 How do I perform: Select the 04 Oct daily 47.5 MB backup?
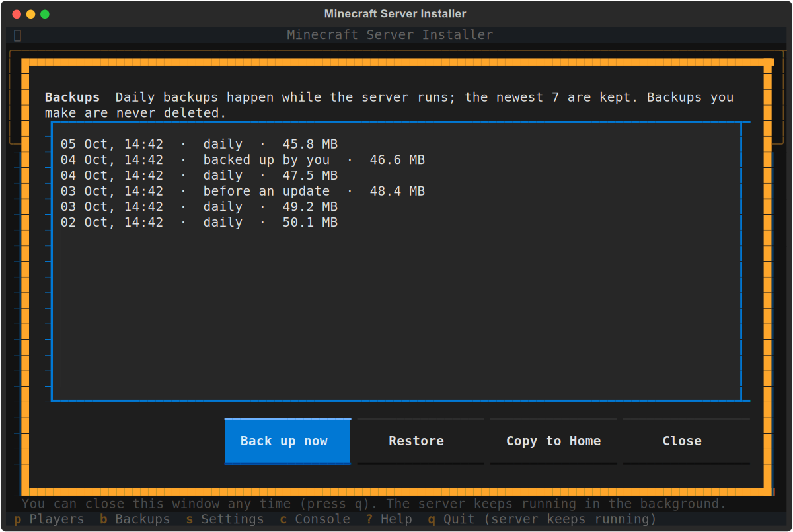click(x=397, y=176)
